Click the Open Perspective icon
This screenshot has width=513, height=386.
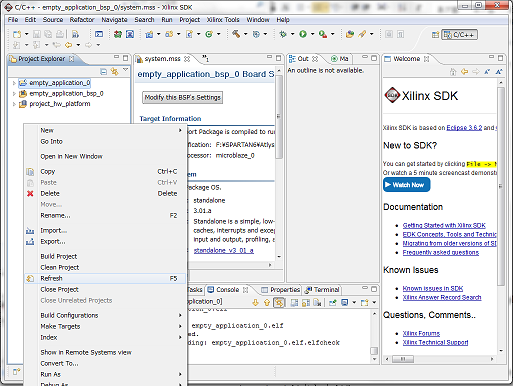point(435,35)
